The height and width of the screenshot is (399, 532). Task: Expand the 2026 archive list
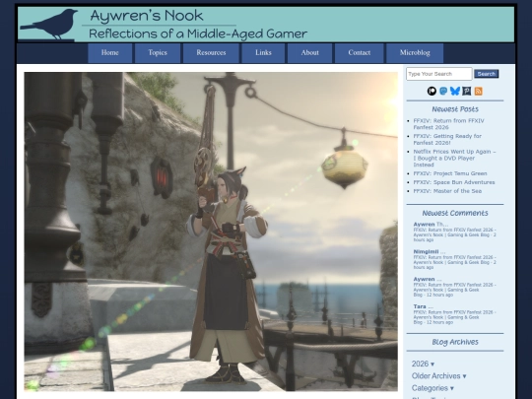(x=423, y=364)
